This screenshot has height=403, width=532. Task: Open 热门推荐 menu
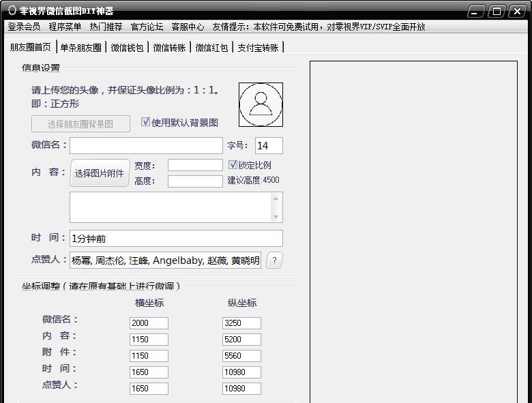point(106,27)
